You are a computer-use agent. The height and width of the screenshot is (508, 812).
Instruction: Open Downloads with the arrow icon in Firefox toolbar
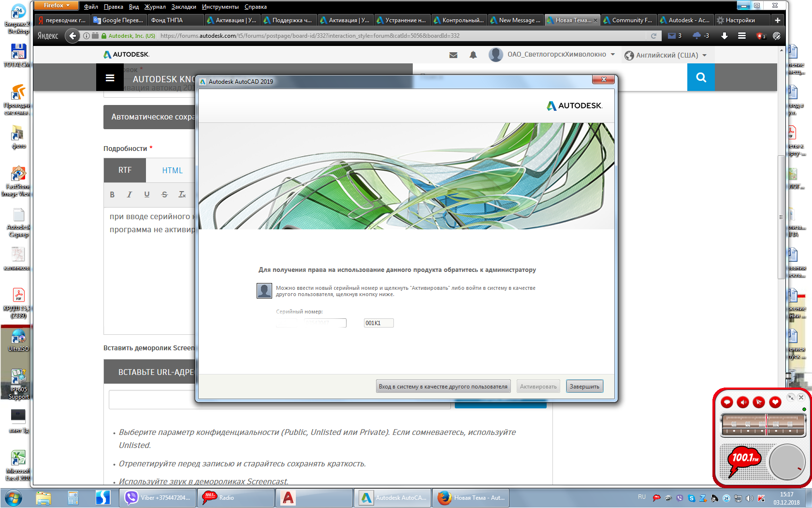[x=724, y=36]
